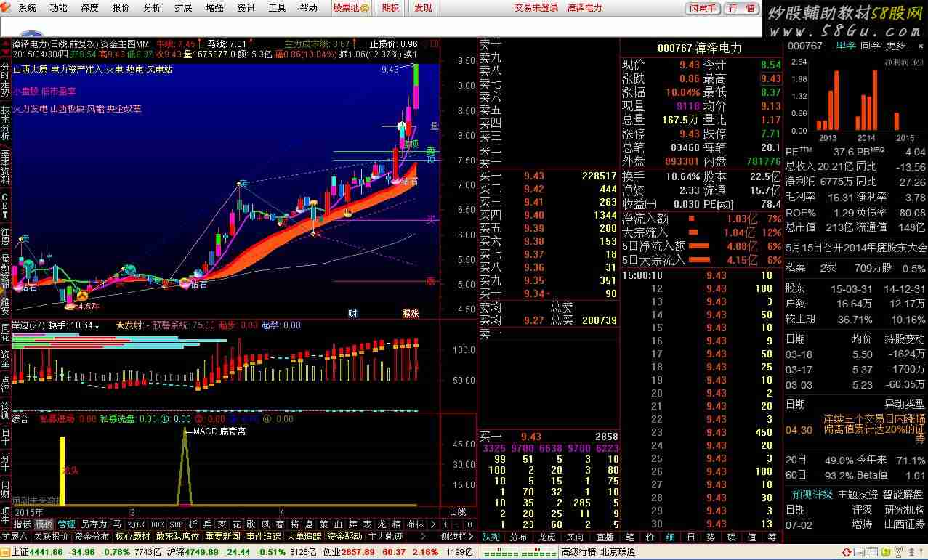Click the 期权 button
The width and height of the screenshot is (928, 560).
tap(390, 8)
